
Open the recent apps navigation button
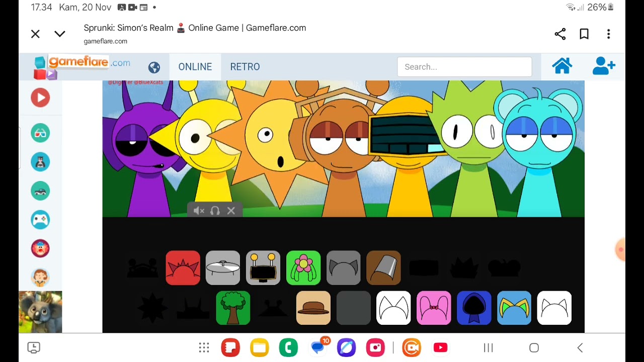488,347
